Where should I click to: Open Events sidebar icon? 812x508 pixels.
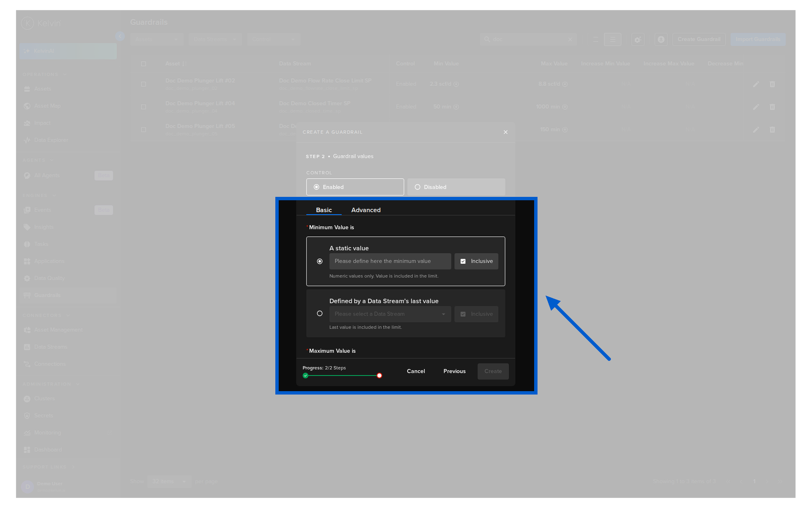(x=27, y=210)
